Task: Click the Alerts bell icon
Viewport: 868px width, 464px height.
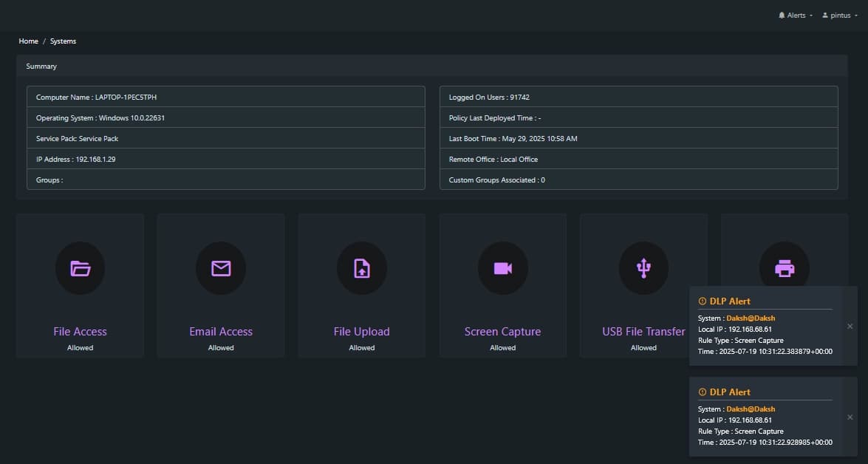Action: coord(782,15)
